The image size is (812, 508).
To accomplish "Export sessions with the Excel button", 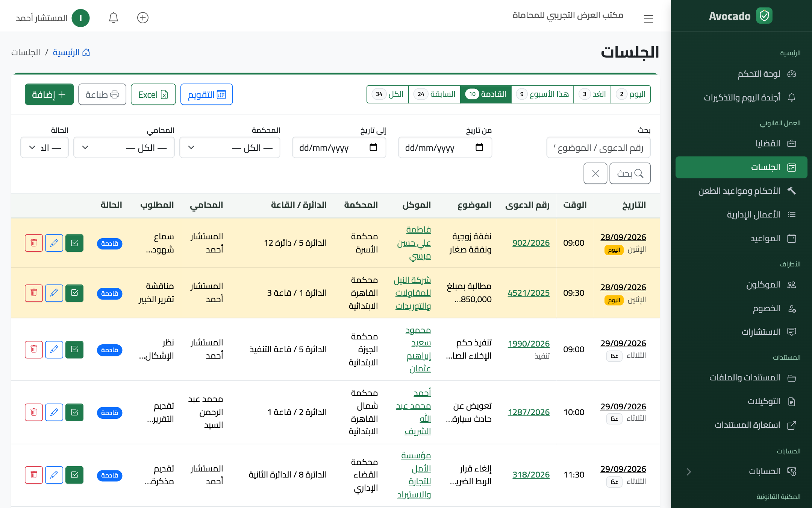I will pyautogui.click(x=153, y=94).
